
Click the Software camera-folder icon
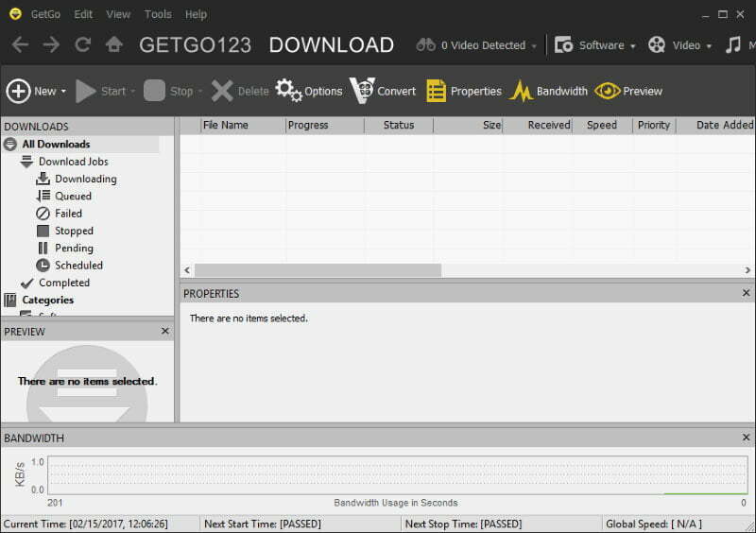563,44
